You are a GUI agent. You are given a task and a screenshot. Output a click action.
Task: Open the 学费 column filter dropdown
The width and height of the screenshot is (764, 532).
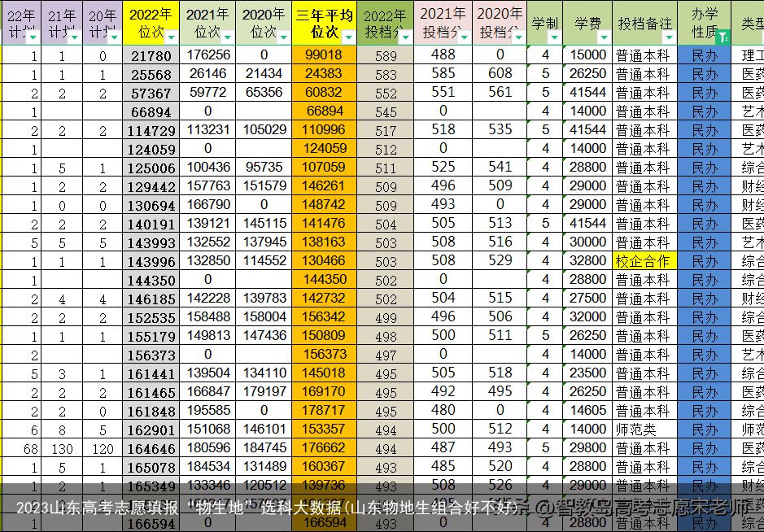[603, 37]
